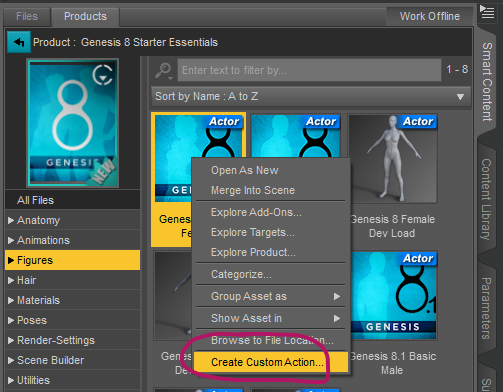
Task: Click the Genesis 8 product cover thumbnail
Action: 73,123
